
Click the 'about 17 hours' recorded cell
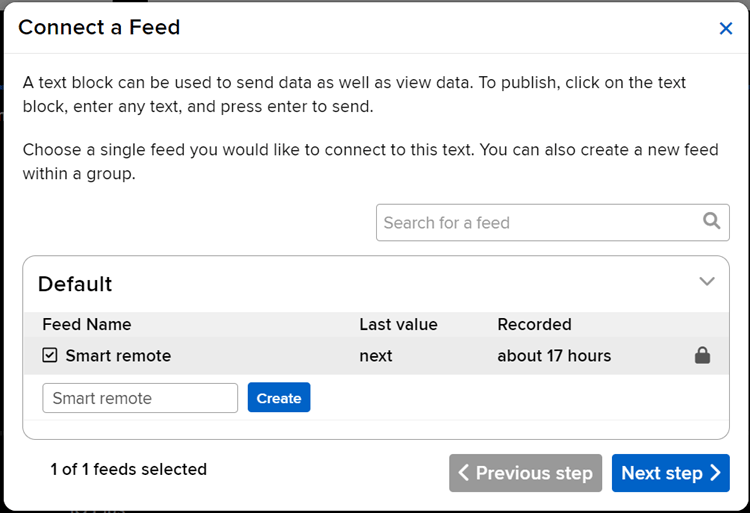(x=554, y=356)
